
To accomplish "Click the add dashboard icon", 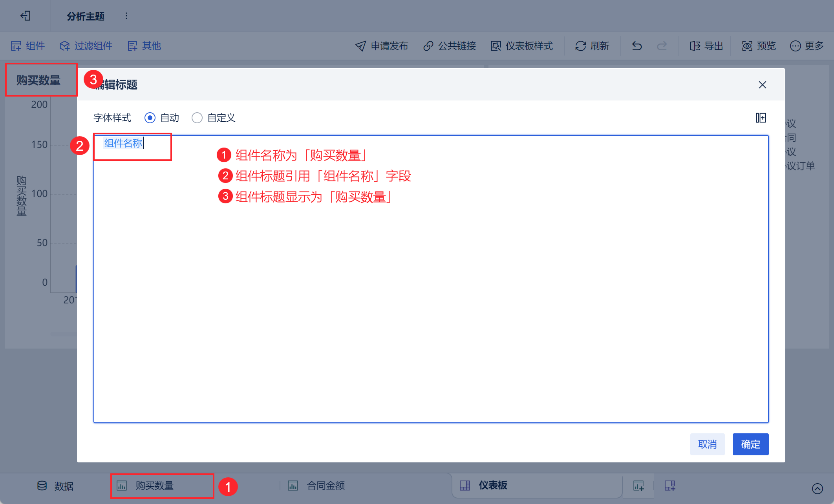I will (670, 486).
